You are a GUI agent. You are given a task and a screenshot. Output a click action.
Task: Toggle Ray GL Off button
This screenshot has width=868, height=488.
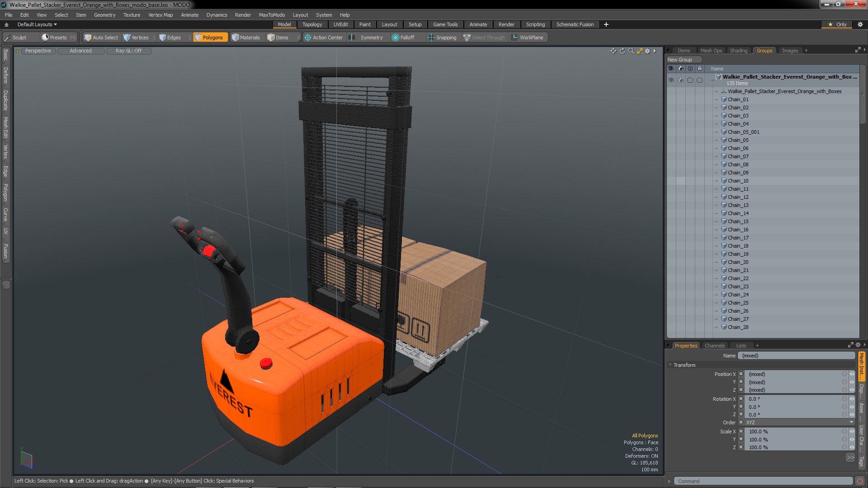tap(128, 51)
